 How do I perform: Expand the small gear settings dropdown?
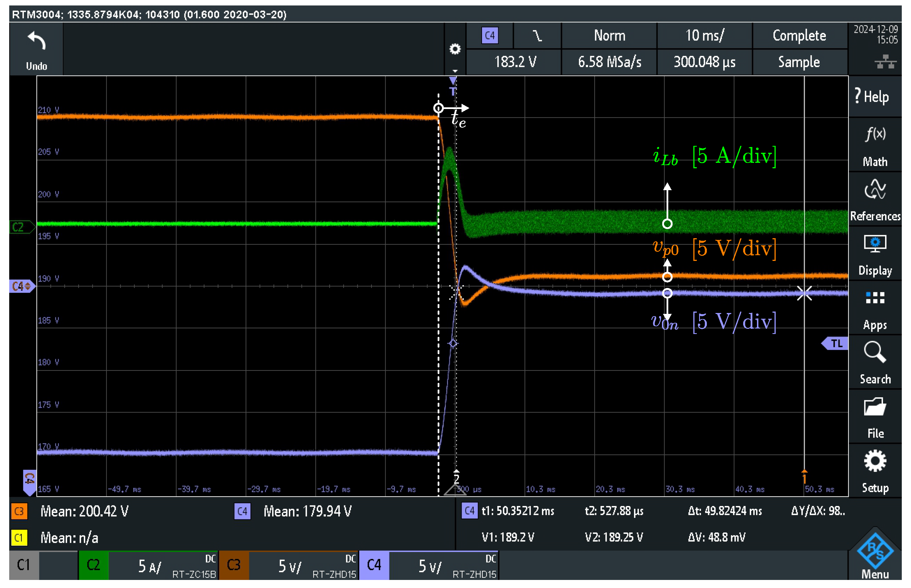[x=455, y=50]
